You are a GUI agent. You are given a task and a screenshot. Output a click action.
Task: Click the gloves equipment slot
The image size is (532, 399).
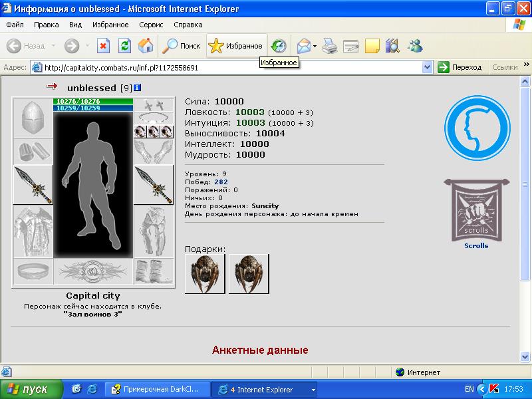[154, 152]
